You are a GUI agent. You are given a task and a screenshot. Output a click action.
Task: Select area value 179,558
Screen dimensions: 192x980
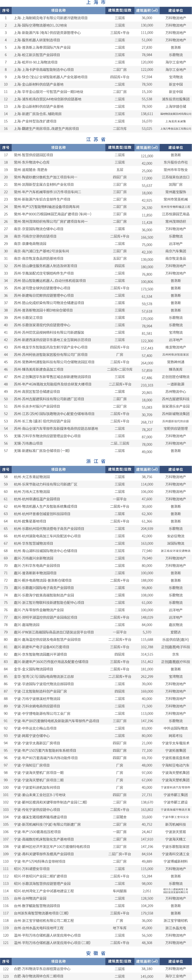(x=147, y=913)
